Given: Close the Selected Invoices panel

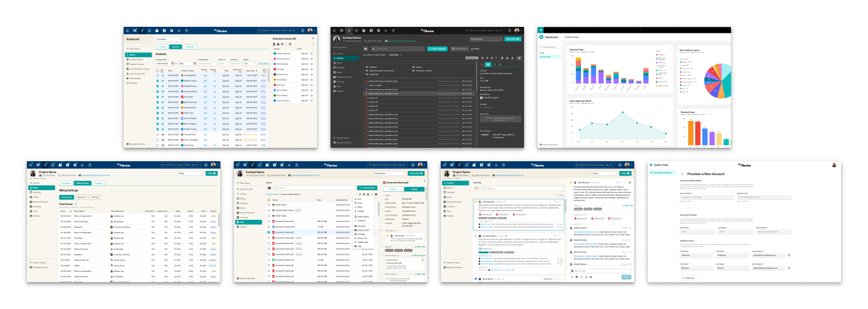Looking at the screenshot, I should point(313,38).
